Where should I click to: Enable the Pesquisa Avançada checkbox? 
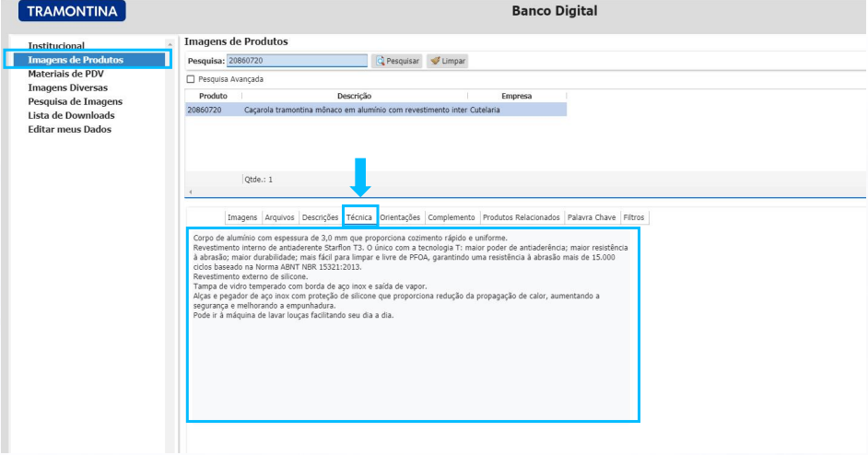tap(191, 79)
